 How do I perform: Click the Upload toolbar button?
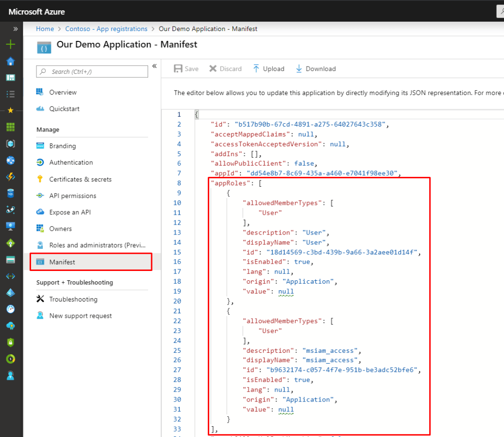tap(269, 68)
